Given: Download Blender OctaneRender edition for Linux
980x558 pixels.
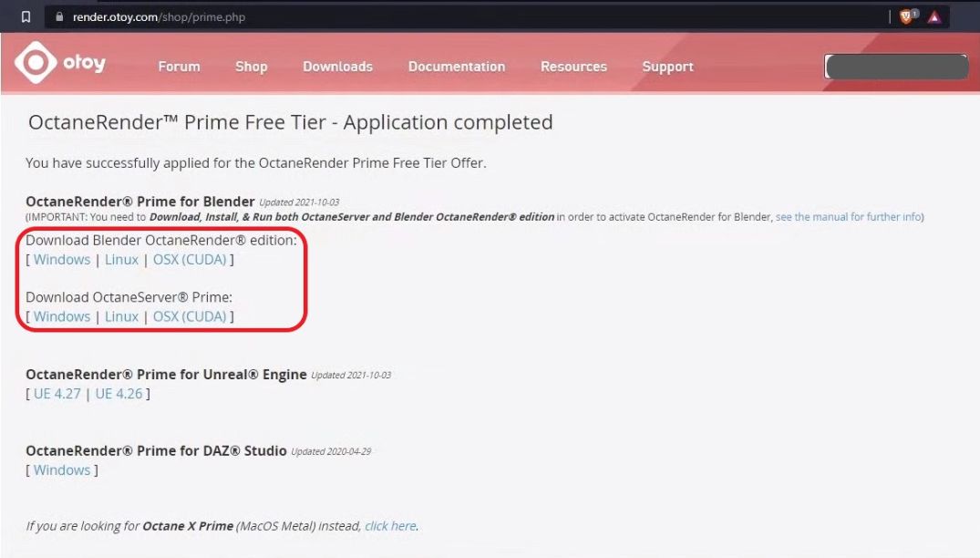Looking at the screenshot, I should (121, 260).
